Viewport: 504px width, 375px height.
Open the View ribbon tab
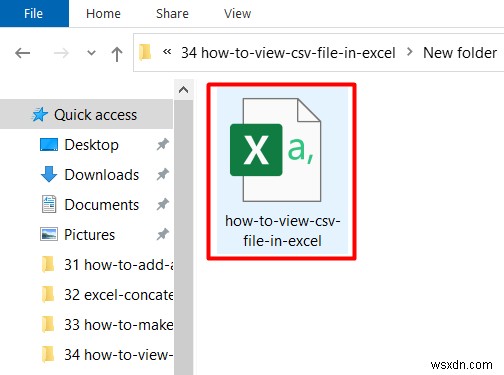click(237, 14)
